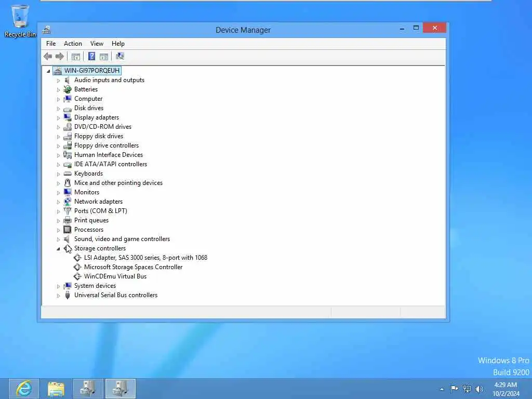
Task: Maximize the Device Manager window
Action: pos(416,28)
